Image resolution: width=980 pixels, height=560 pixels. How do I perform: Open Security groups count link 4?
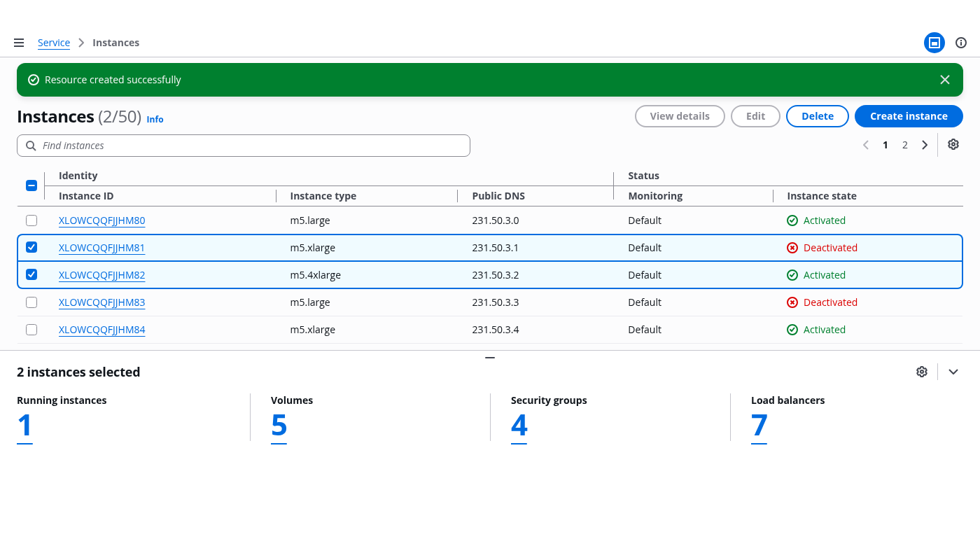pyautogui.click(x=519, y=426)
